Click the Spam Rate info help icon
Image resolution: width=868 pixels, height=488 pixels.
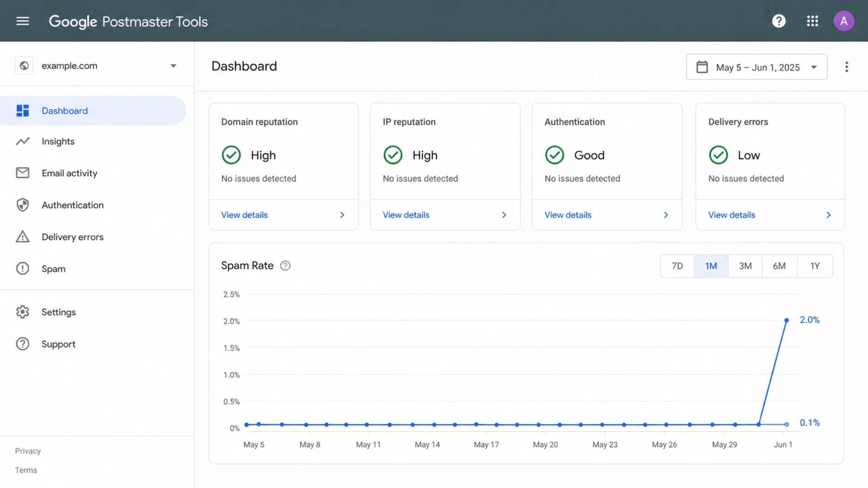285,266
